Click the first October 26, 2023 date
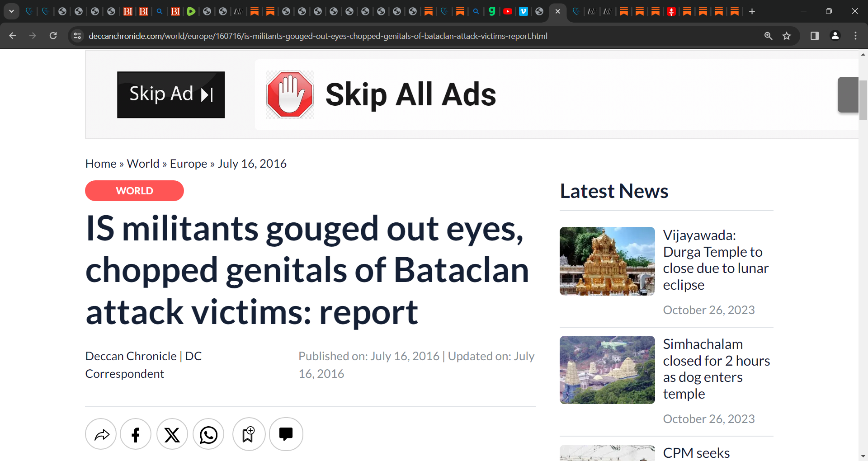This screenshot has height=461, width=868. click(709, 310)
